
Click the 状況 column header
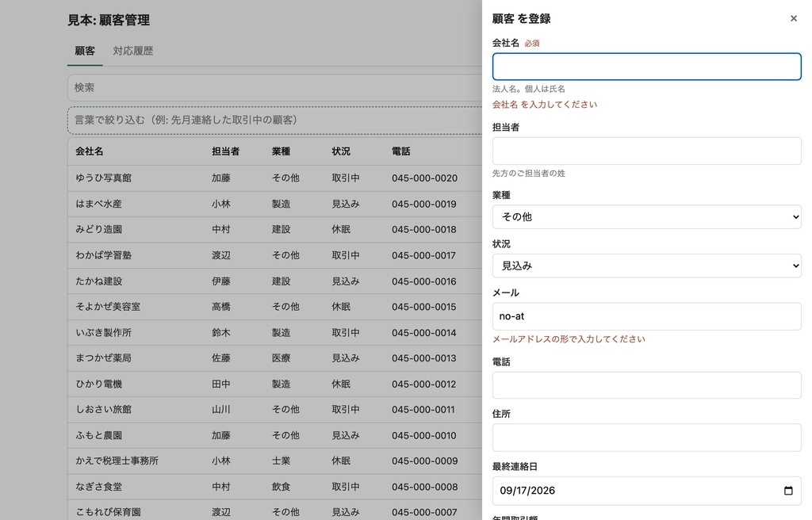click(x=341, y=151)
